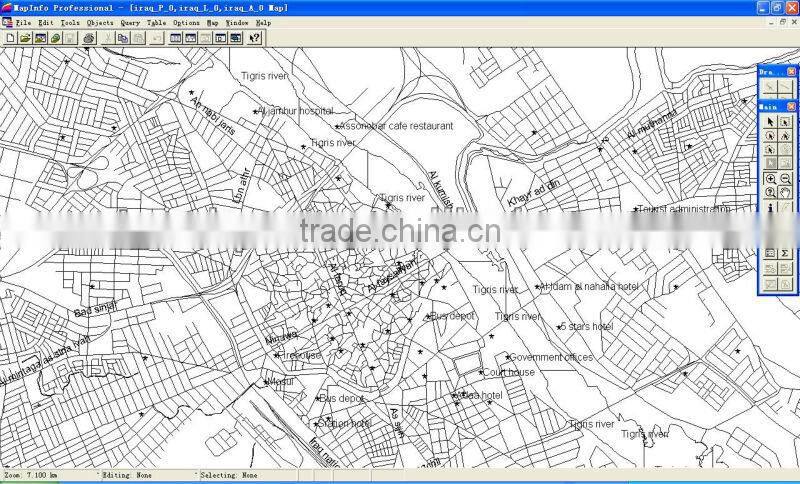Open the Table menu
The width and height of the screenshot is (800, 484).
point(156,23)
